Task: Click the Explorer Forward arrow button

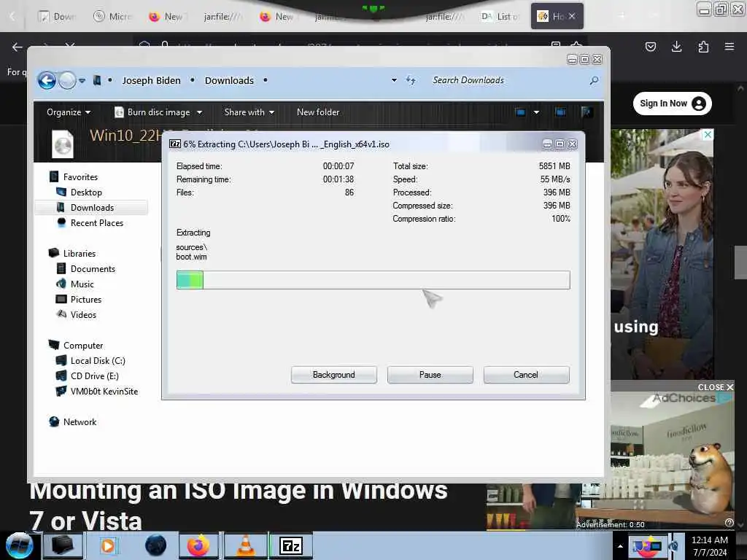Action: tap(67, 80)
